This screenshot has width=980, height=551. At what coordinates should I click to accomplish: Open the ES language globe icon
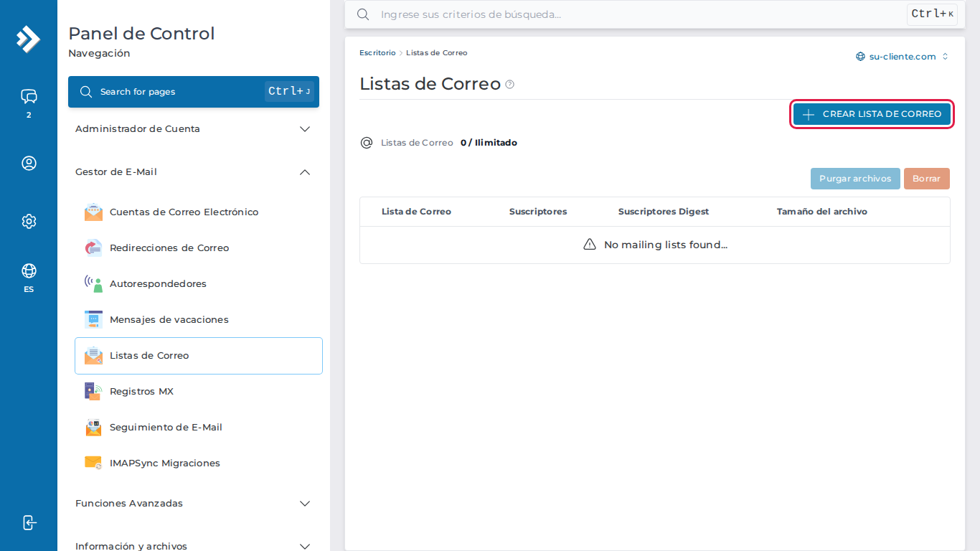click(x=29, y=270)
